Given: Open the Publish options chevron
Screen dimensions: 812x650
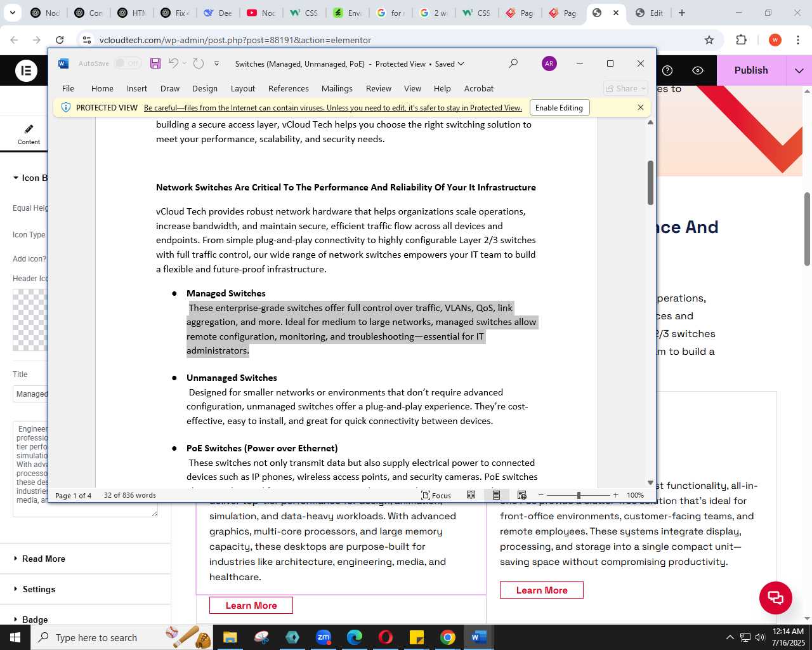Looking at the screenshot, I should pyautogui.click(x=799, y=70).
